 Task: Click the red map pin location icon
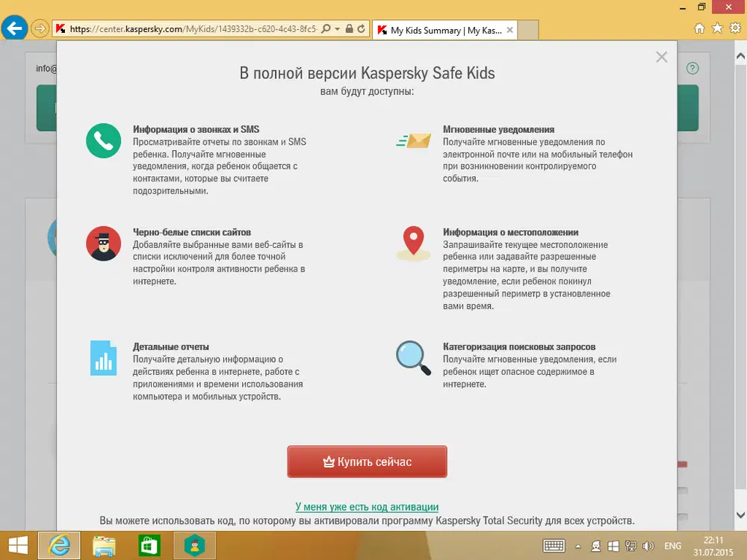414,243
